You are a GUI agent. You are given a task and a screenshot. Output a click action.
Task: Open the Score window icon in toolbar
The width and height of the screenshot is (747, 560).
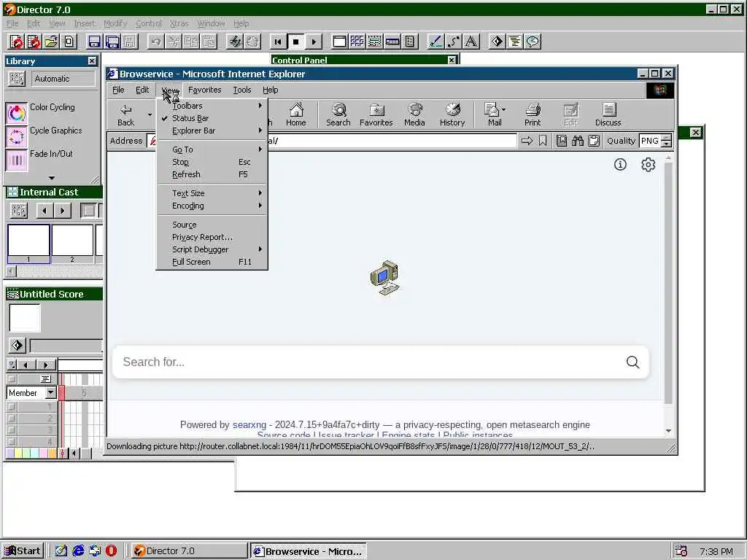pos(374,42)
